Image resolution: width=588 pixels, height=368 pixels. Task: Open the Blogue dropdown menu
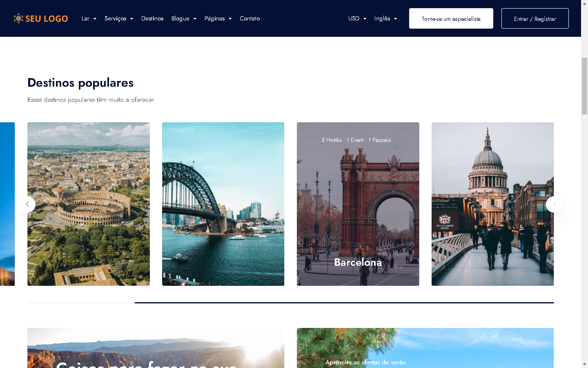tap(184, 18)
